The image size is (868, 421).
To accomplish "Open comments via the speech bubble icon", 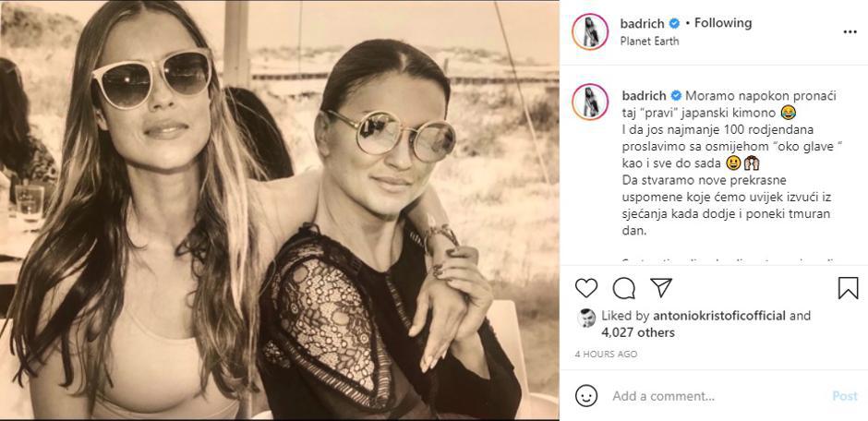I will [624, 288].
